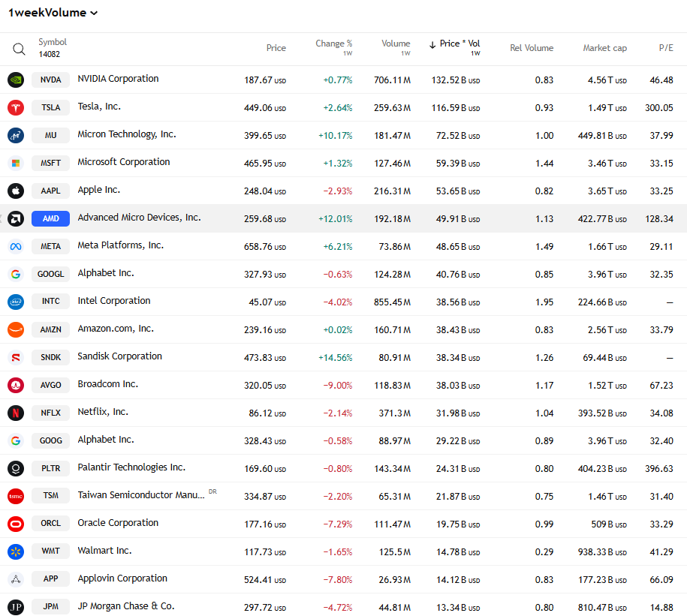Select the highlighted AMD ticker badge

click(51, 218)
